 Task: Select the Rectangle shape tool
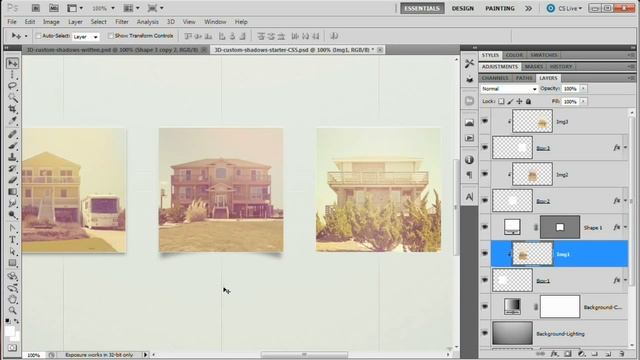(13, 263)
